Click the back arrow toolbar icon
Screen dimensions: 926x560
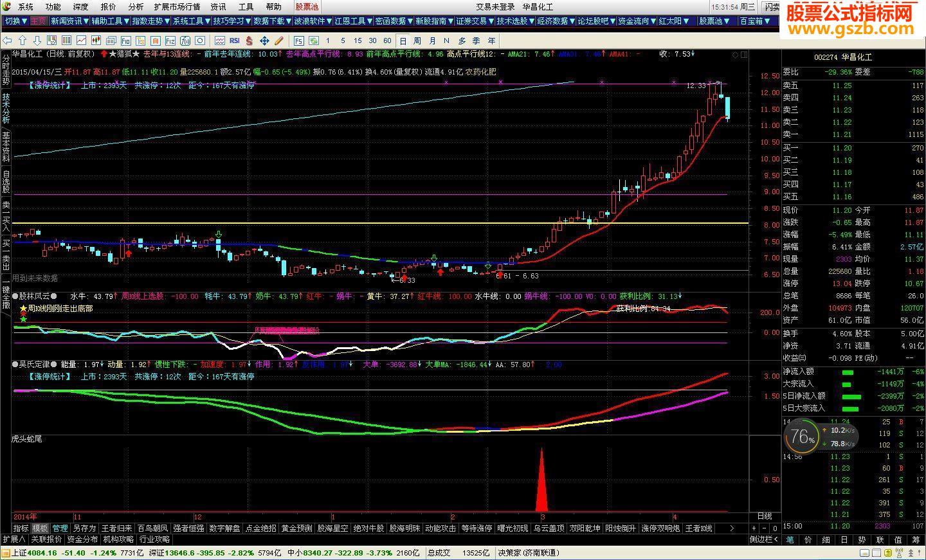click(7, 41)
